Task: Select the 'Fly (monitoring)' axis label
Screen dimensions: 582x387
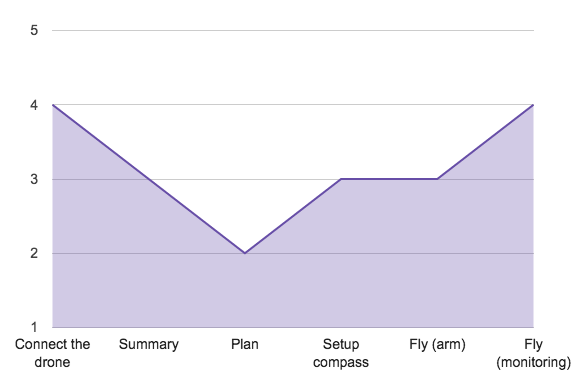Action: 533,354
